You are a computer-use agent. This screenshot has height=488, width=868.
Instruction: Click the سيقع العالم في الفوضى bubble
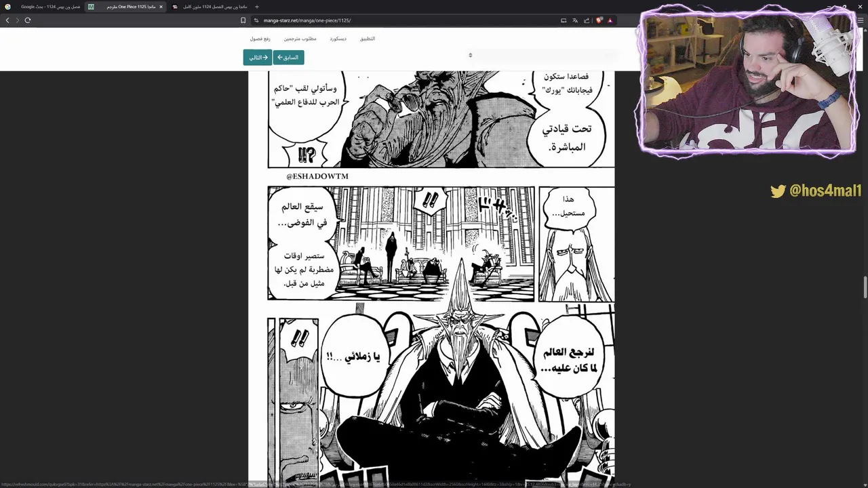coord(302,213)
